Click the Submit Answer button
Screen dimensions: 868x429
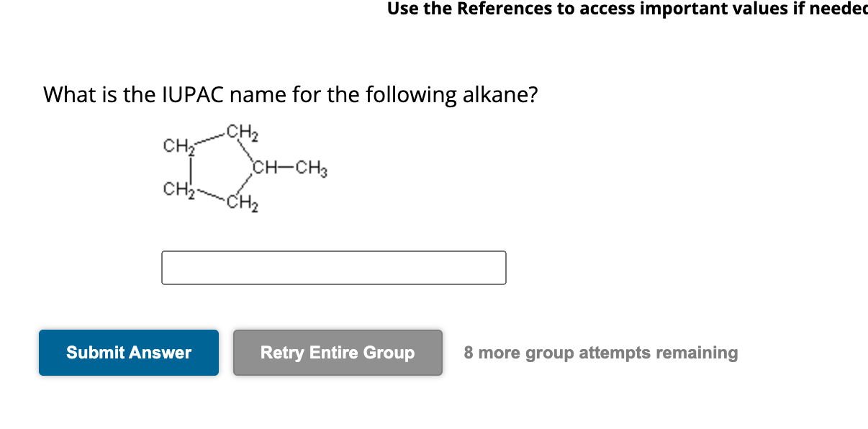tap(128, 353)
